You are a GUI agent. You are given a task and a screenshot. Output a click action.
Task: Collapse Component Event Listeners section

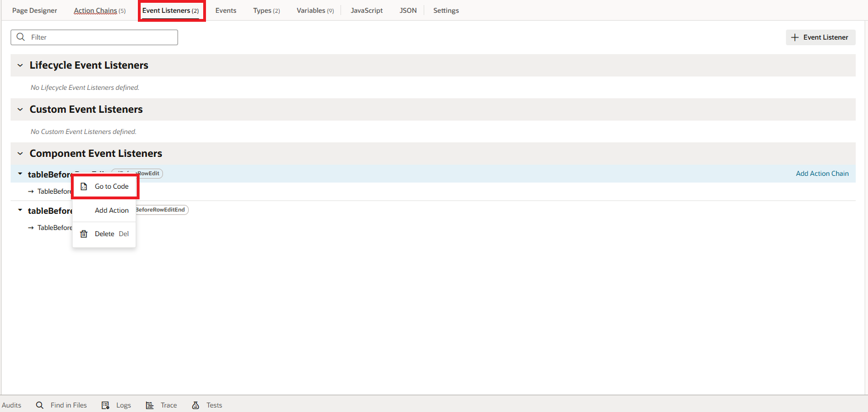(x=20, y=154)
